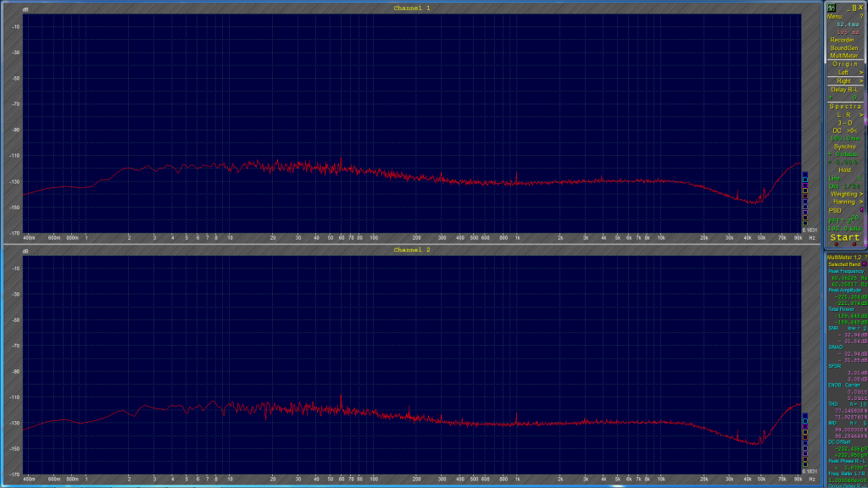The image size is (868, 488).
Task: Open help using the question mark icon
Action: pos(860,14)
